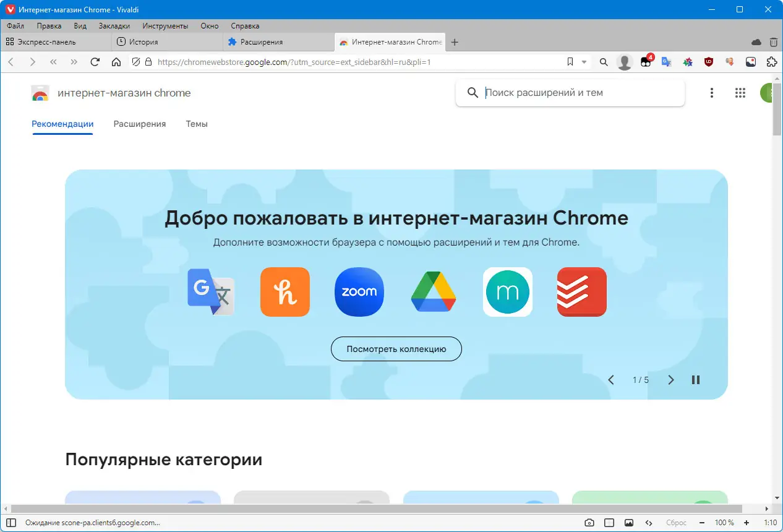Open the three-dot menu on the store page
Image resolution: width=783 pixels, height=532 pixels.
point(712,93)
